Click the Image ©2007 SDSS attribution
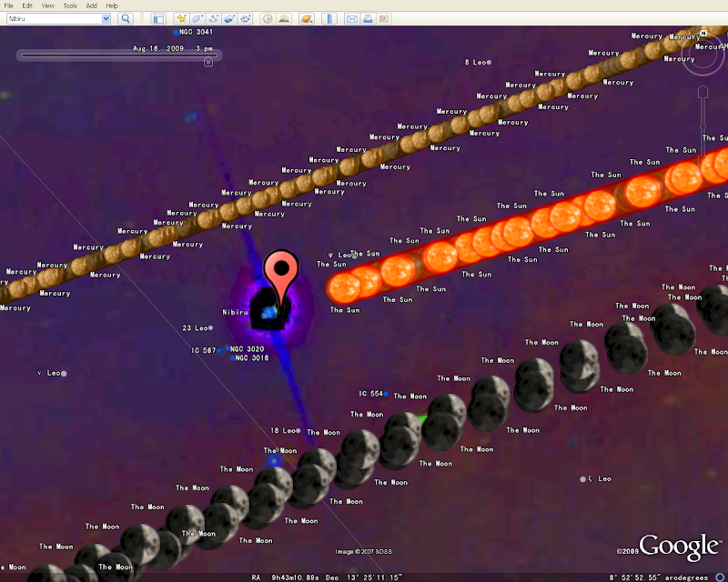The image size is (728, 582). click(x=363, y=552)
